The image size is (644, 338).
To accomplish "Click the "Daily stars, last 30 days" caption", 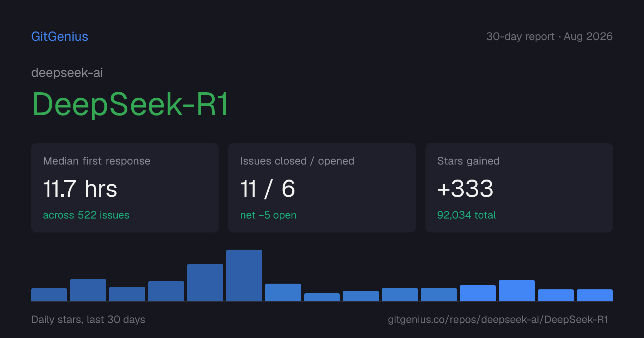I will click(x=88, y=319).
